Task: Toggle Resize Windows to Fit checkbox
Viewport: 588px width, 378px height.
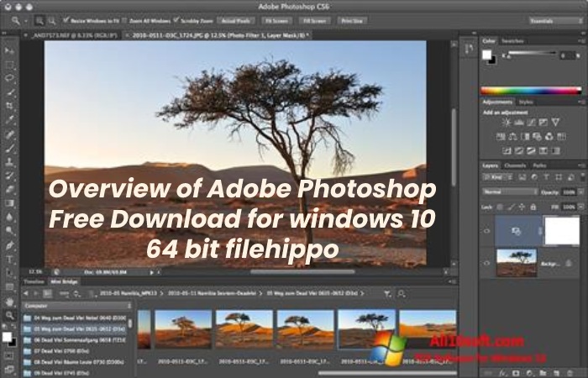Action: point(66,20)
